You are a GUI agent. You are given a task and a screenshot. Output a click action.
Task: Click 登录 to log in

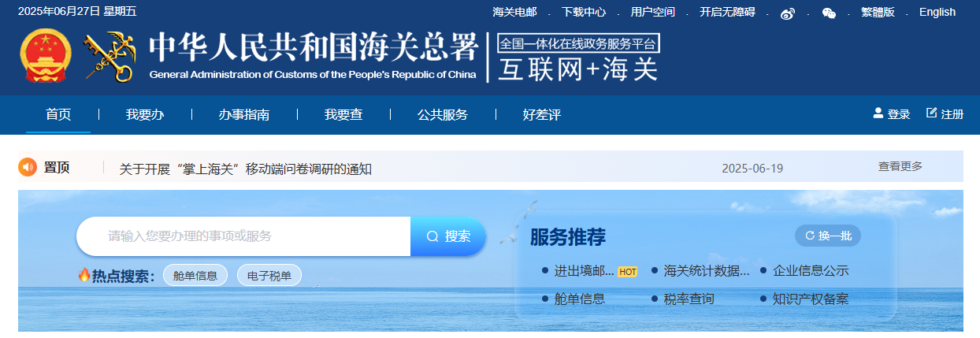point(899,114)
